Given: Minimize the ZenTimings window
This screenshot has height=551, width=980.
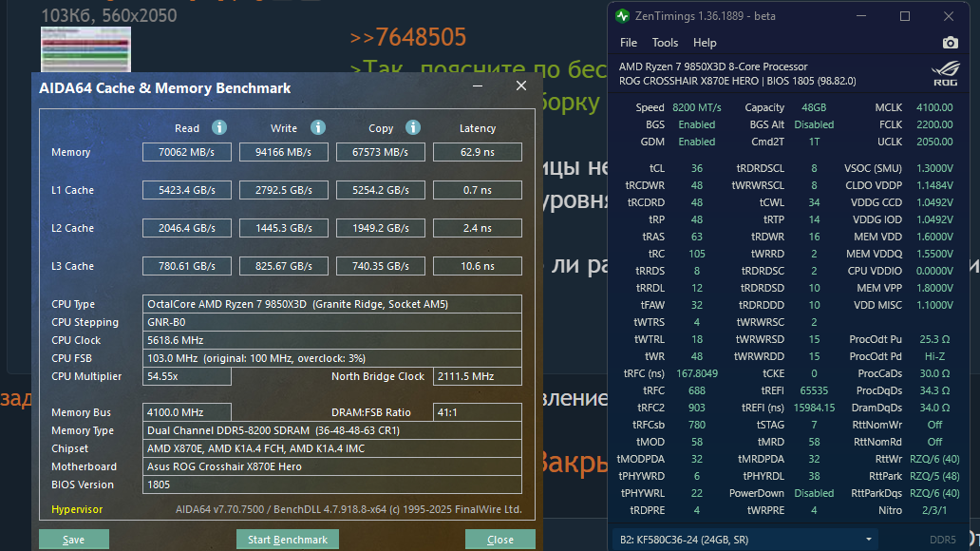Looking at the screenshot, I should [861, 16].
